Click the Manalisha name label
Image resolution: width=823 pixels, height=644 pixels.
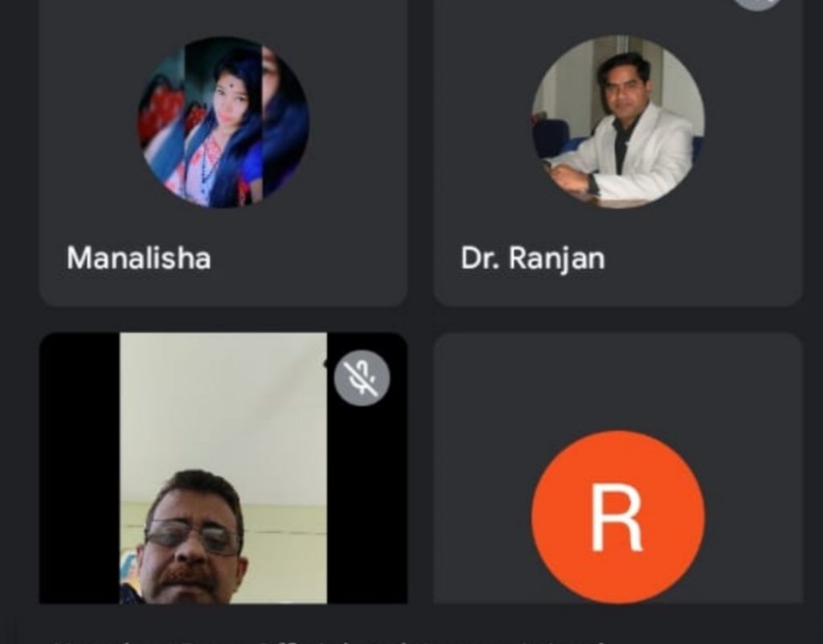point(138,258)
